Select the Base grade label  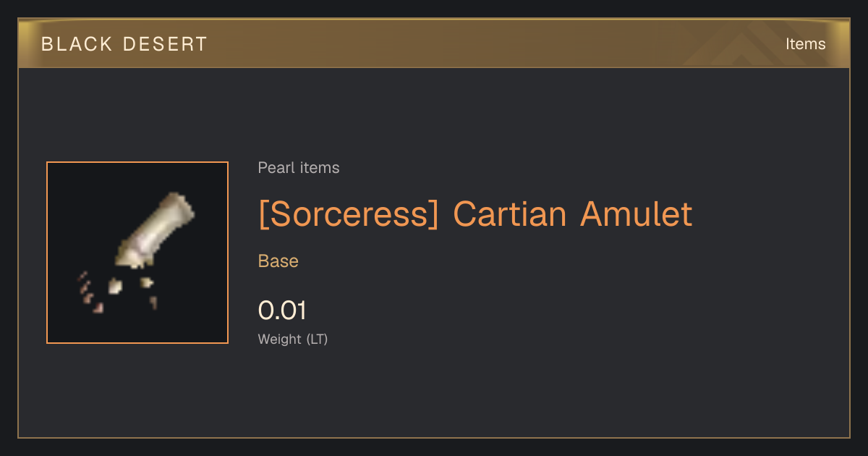(x=278, y=261)
